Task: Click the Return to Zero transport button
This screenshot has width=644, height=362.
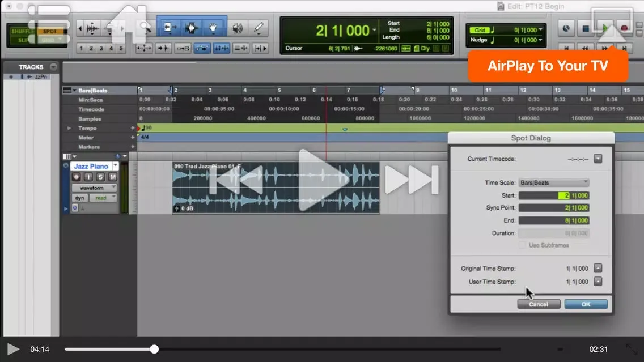Action: point(566,48)
